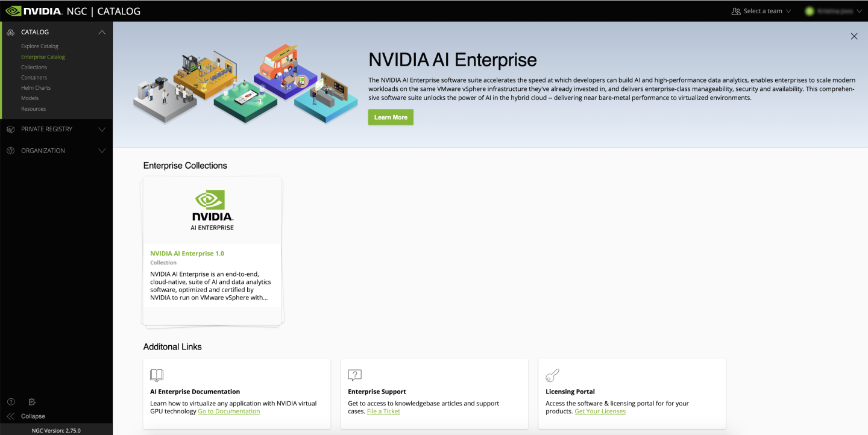Viewport: 868px width, 435px height.
Task: Select the Catalog icon in the left sidebar
Action: pyautogui.click(x=10, y=32)
